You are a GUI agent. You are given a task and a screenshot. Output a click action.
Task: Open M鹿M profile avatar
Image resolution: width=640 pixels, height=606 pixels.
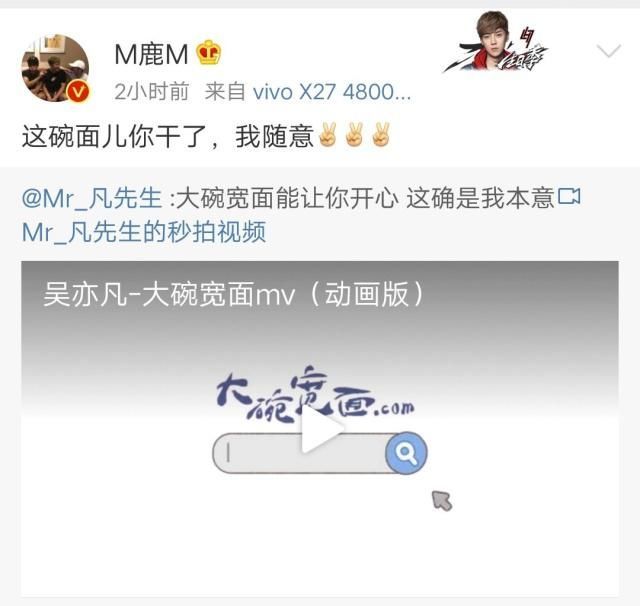coord(55,68)
